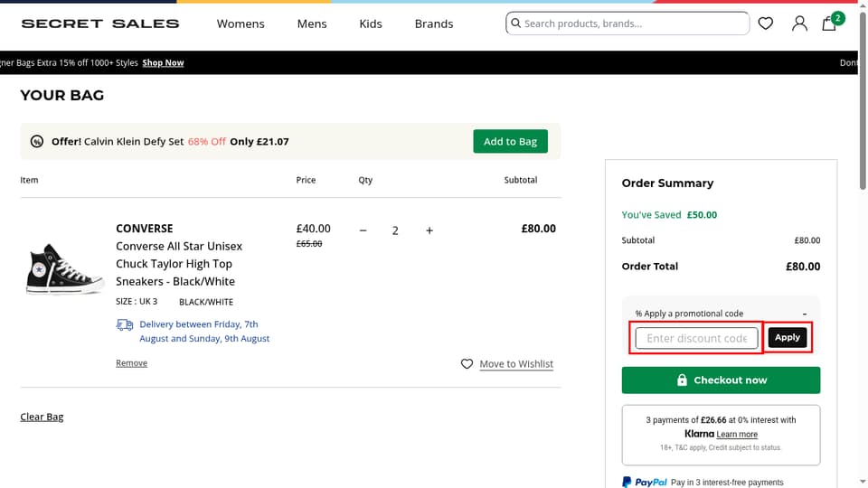The width and height of the screenshot is (868, 488).
Task: Add the Calvin Klein Defy Set to bag
Action: (510, 142)
